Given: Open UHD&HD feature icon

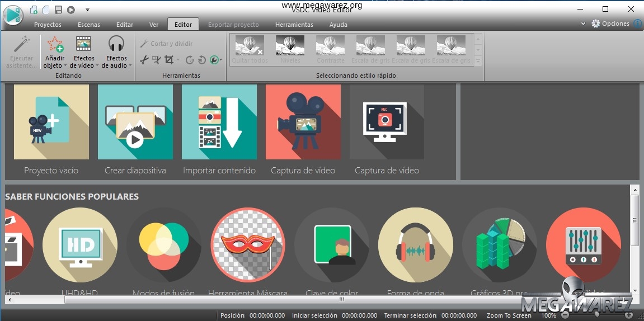Looking at the screenshot, I should pos(79,245).
